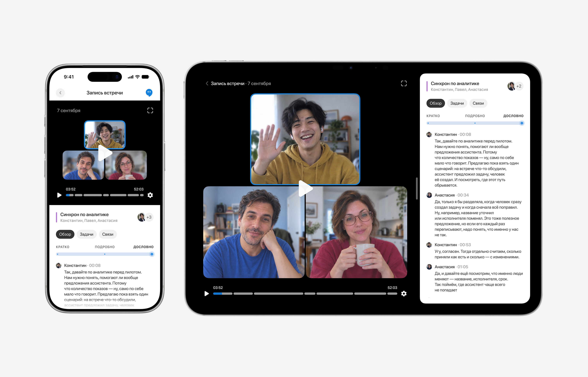Switch to the Связи tab on the phone
Image resolution: width=588 pixels, height=377 pixels.
108,234
